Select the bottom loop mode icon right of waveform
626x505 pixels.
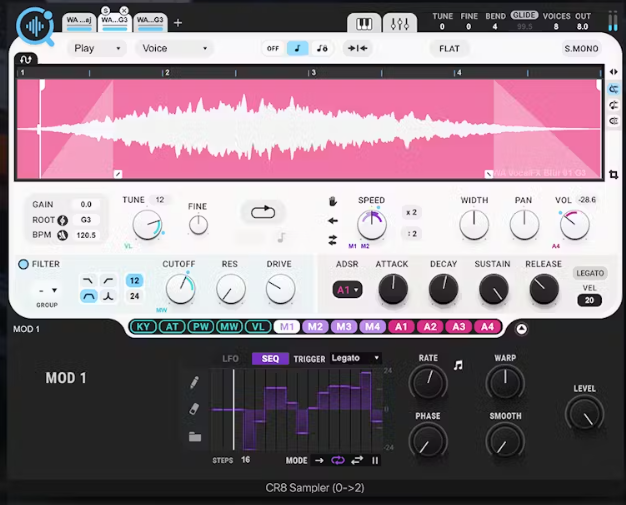coord(614,121)
